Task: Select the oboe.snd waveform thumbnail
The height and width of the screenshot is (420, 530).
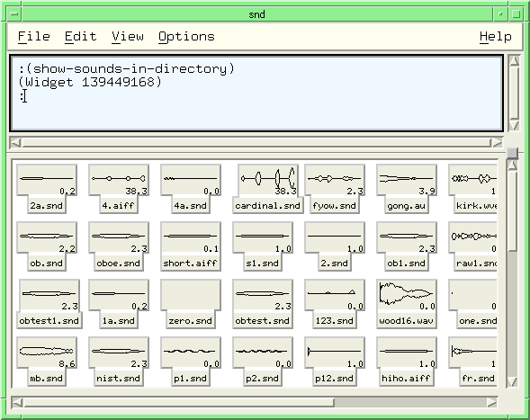Action: 119,237
